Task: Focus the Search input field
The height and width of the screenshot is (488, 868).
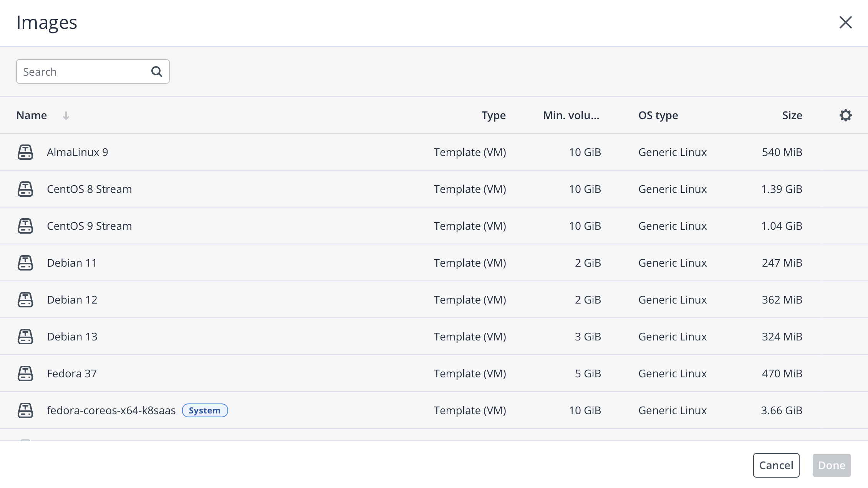Action: [x=84, y=71]
